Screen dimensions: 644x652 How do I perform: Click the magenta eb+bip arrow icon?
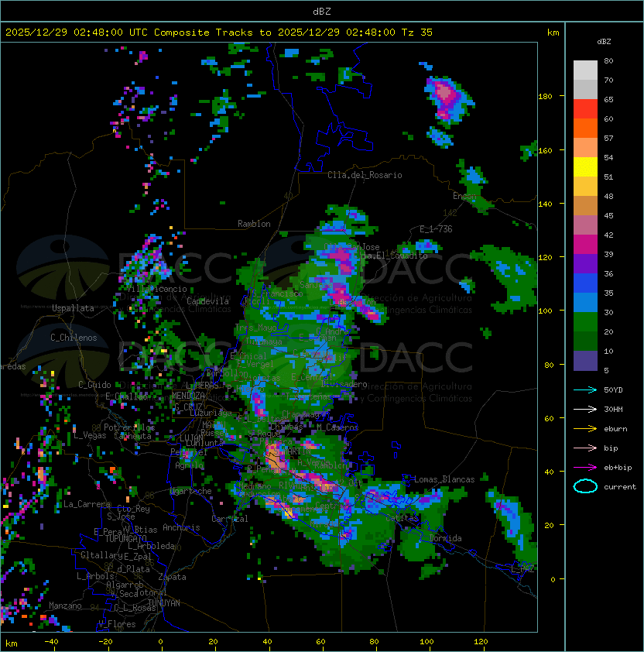coord(585,468)
